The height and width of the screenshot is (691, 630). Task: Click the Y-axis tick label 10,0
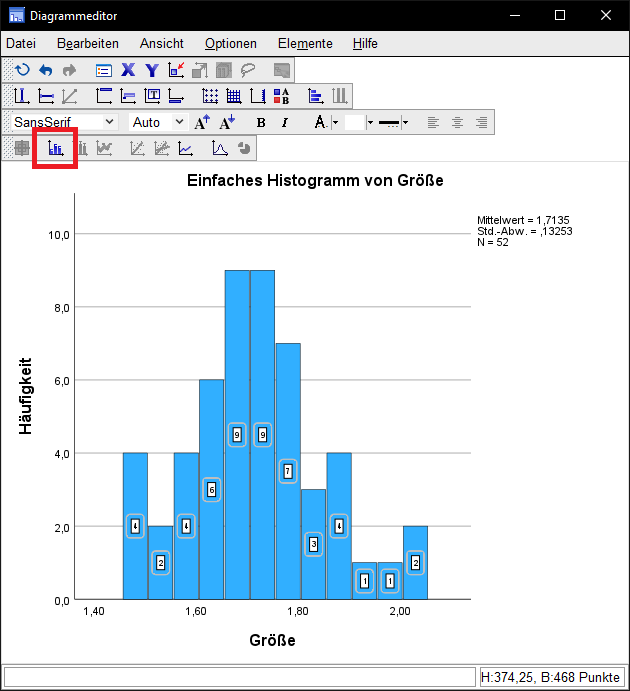[59, 235]
